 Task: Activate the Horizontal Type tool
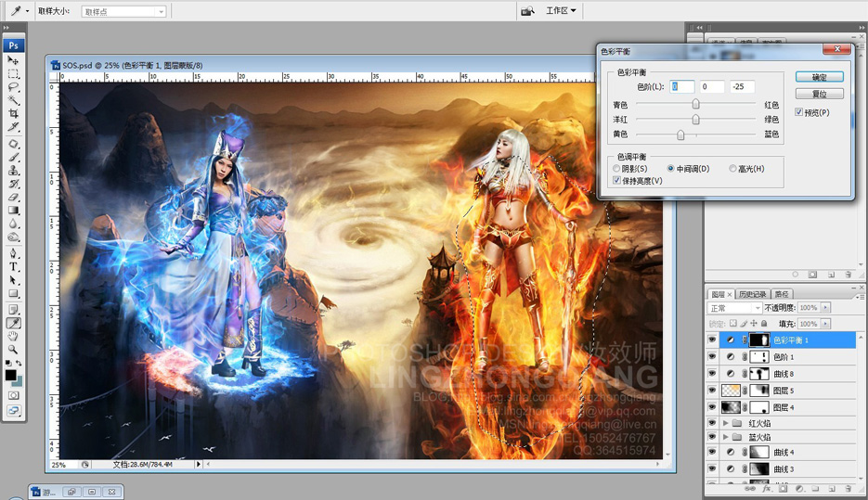13,266
